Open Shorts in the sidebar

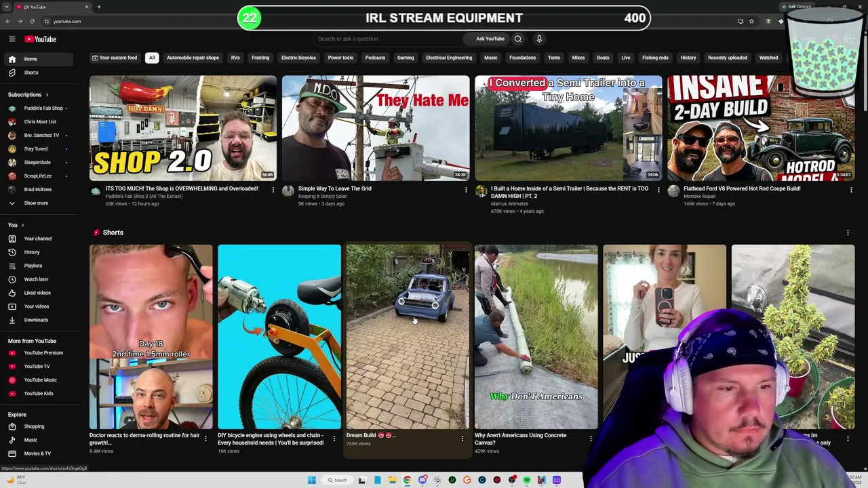[x=38, y=73]
